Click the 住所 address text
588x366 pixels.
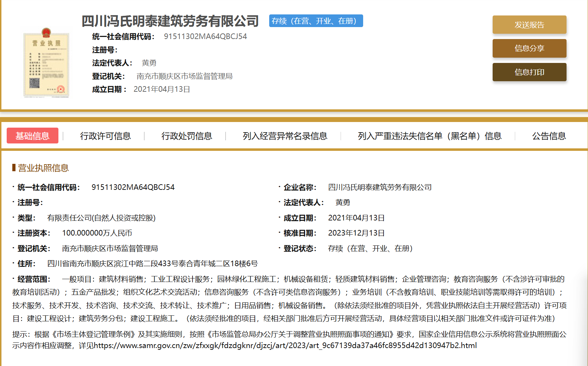[x=152, y=264]
